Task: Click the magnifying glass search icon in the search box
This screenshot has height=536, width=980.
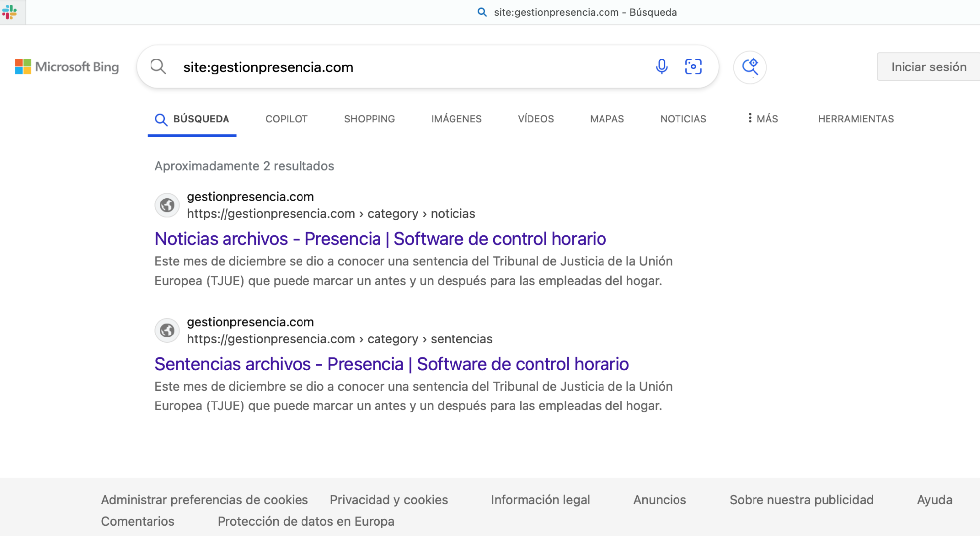Action: (158, 67)
